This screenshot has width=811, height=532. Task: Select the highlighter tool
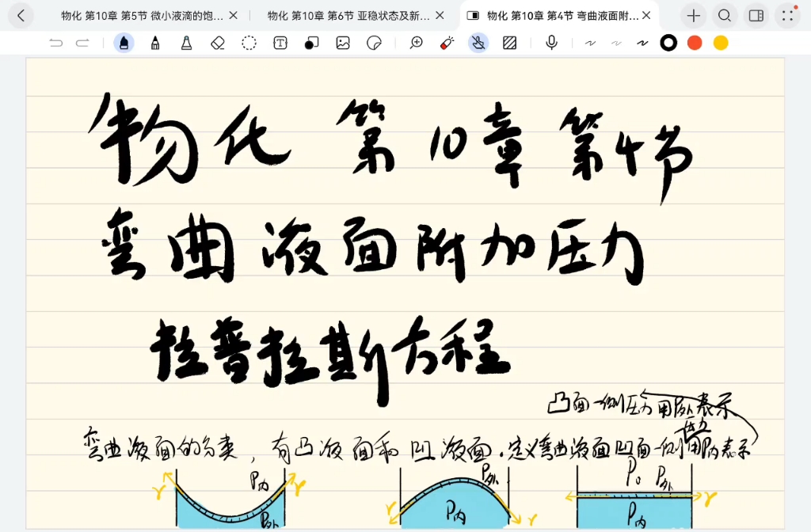(x=186, y=43)
